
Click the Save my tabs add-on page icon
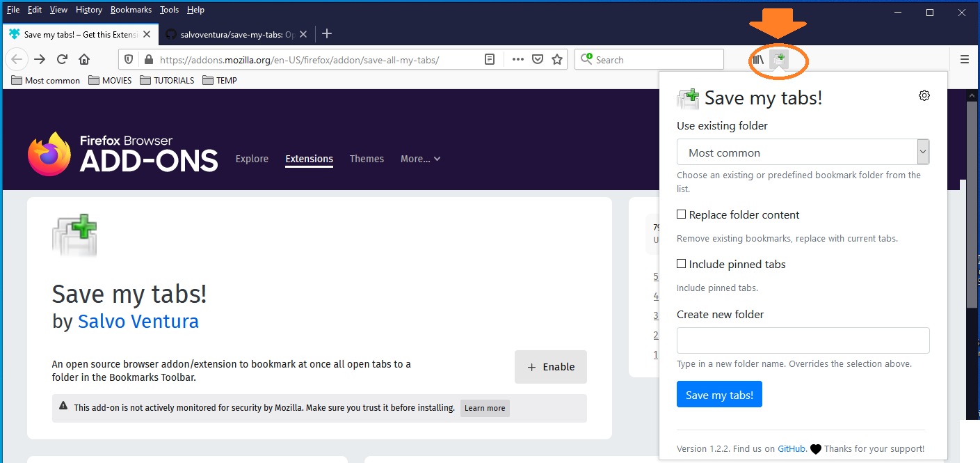click(x=74, y=236)
